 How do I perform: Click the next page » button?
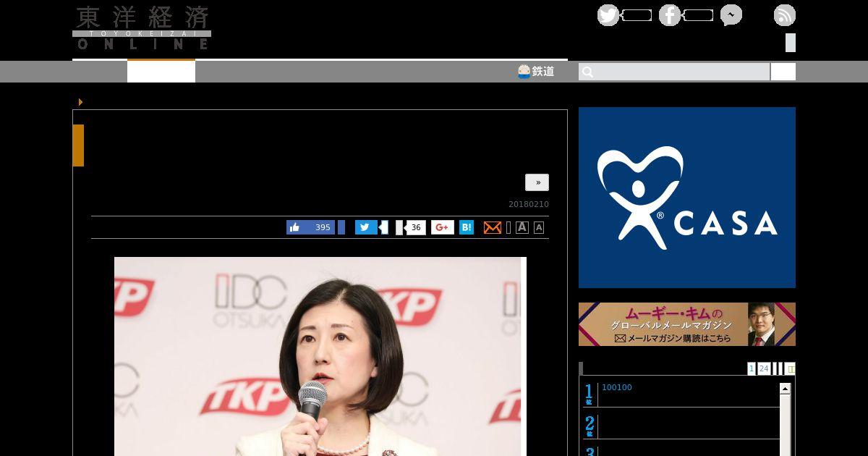[537, 182]
